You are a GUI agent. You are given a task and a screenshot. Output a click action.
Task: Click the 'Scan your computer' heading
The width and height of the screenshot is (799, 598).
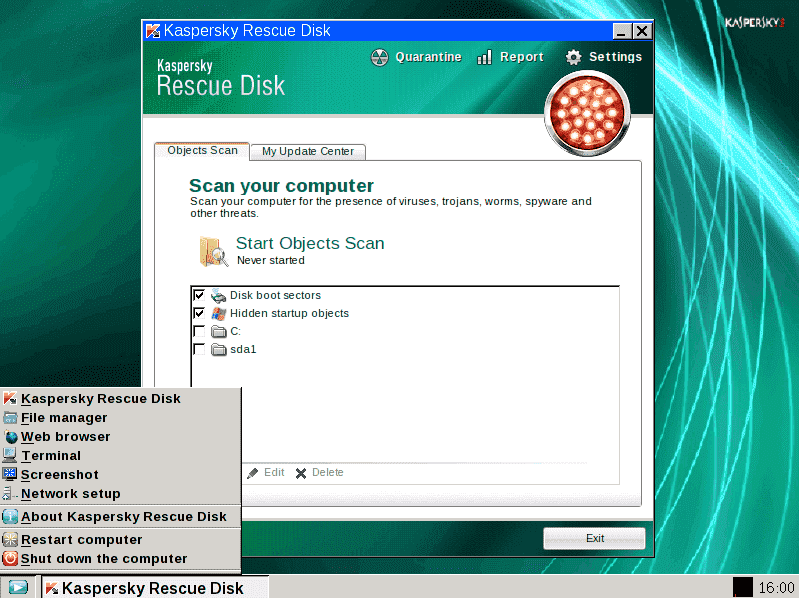281,185
